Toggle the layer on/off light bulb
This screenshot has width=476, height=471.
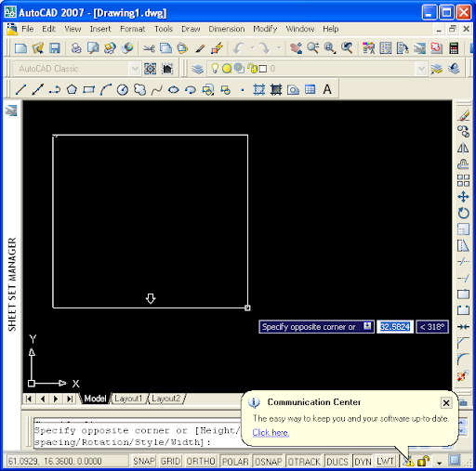pos(215,68)
